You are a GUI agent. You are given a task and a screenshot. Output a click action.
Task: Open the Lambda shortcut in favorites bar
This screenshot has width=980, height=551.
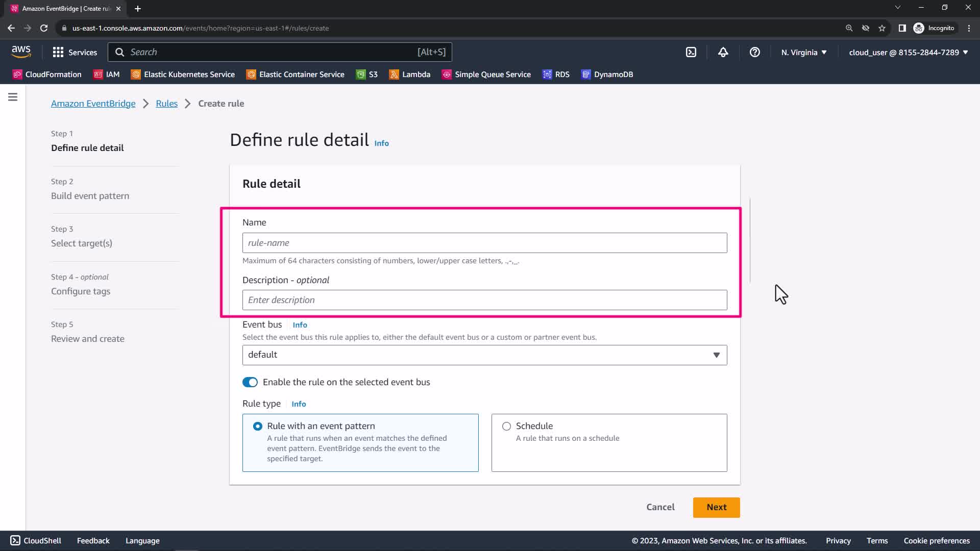coord(410,74)
